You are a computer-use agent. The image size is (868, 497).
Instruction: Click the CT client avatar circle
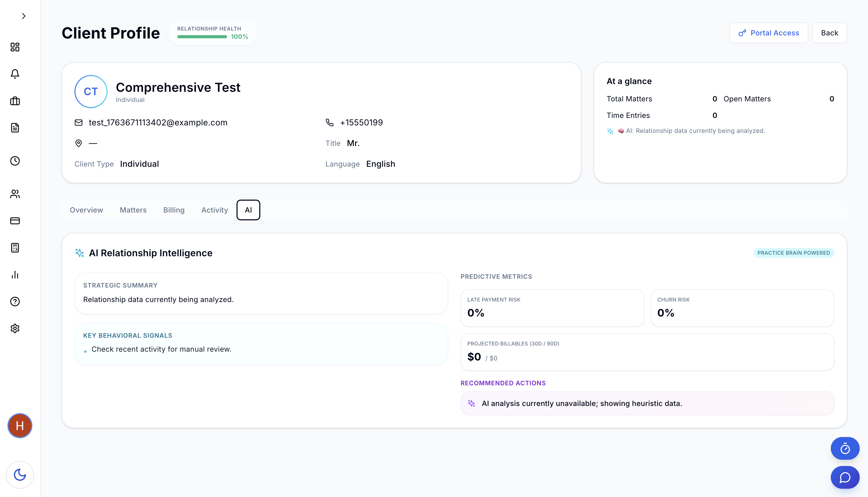(x=91, y=92)
